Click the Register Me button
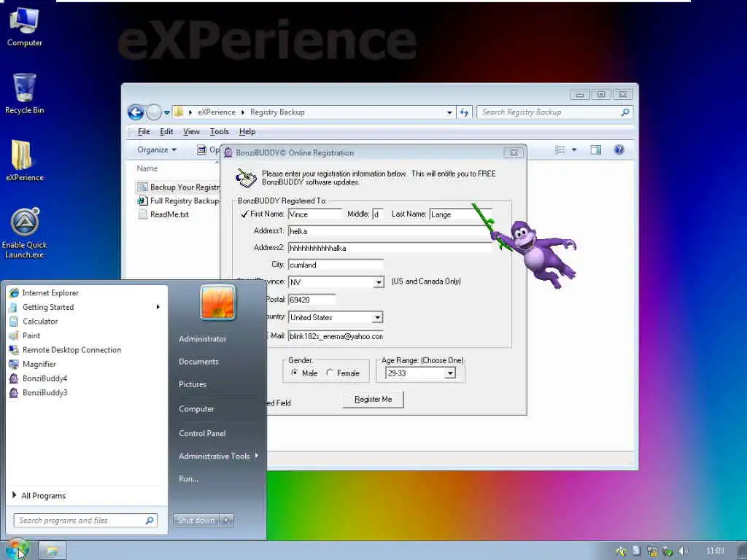The width and height of the screenshot is (747, 560). pyautogui.click(x=373, y=400)
